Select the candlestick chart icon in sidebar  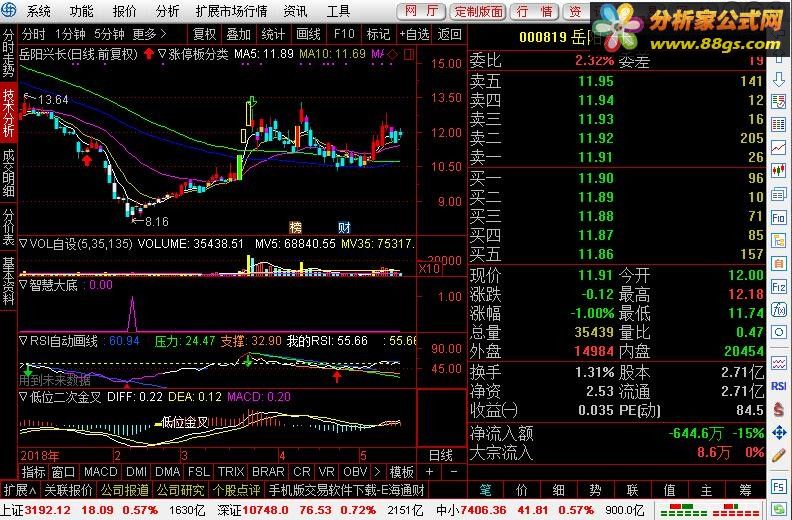tap(778, 171)
